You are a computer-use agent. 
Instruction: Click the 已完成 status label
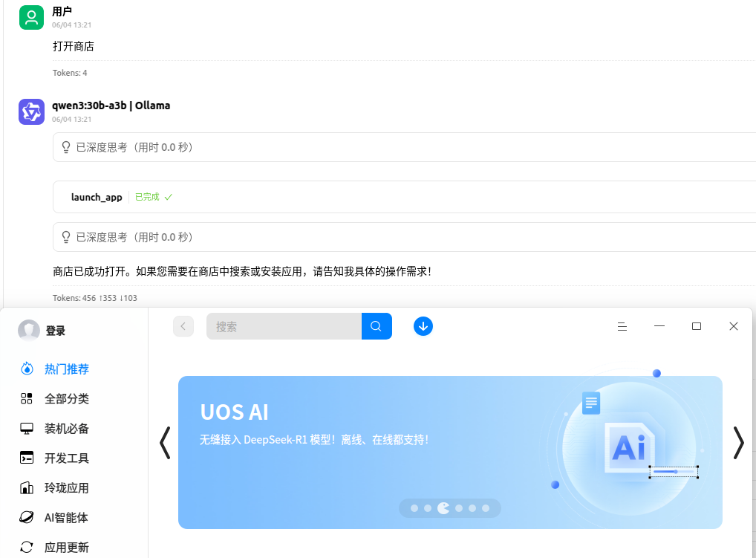(147, 197)
